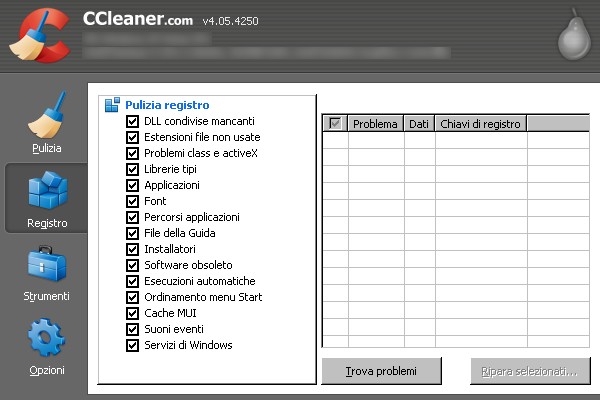Uncheck the Font checkbox

click(132, 201)
